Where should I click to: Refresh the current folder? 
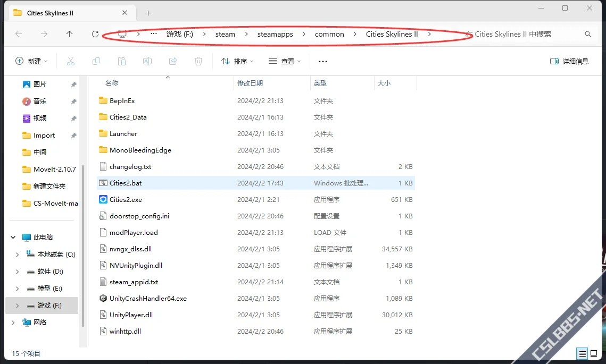[x=95, y=34]
